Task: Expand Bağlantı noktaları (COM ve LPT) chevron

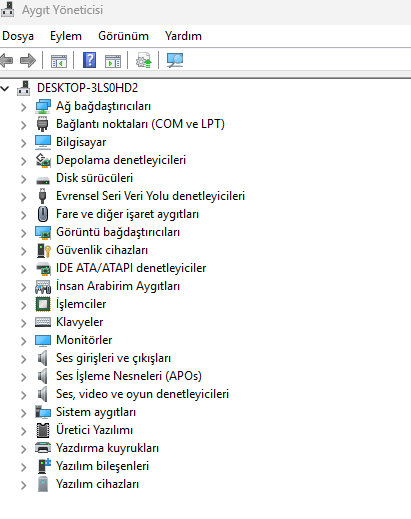Action: click(x=23, y=125)
